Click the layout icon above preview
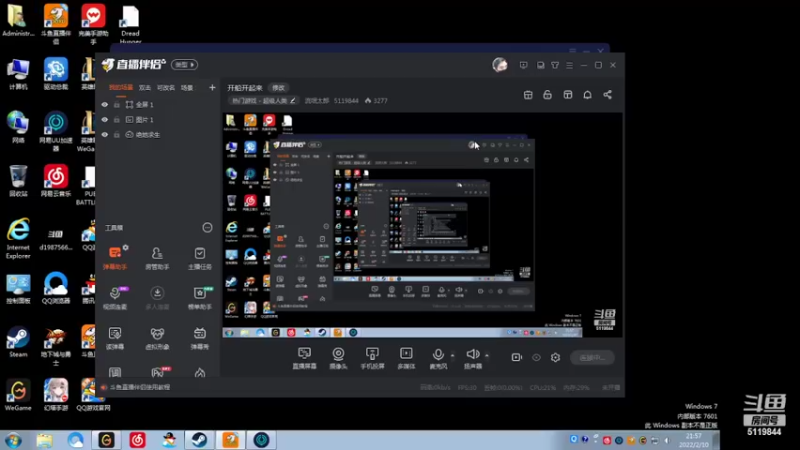The width and height of the screenshot is (800, 450). [x=567, y=95]
